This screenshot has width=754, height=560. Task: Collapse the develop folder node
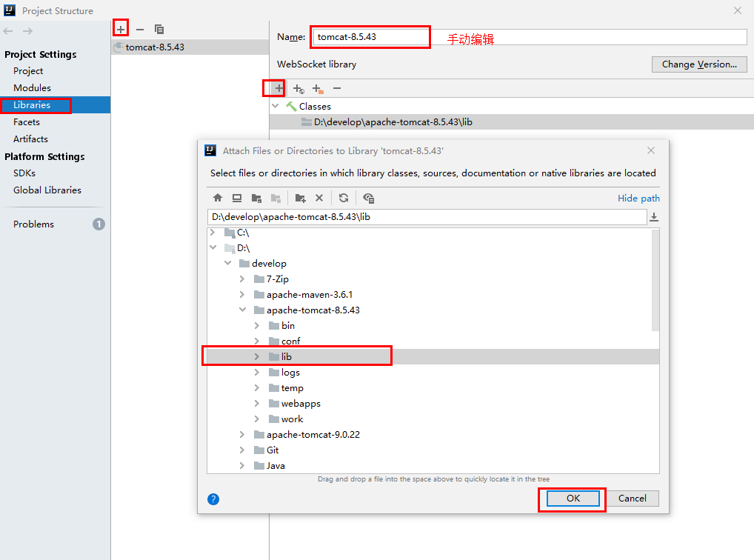tap(228, 263)
